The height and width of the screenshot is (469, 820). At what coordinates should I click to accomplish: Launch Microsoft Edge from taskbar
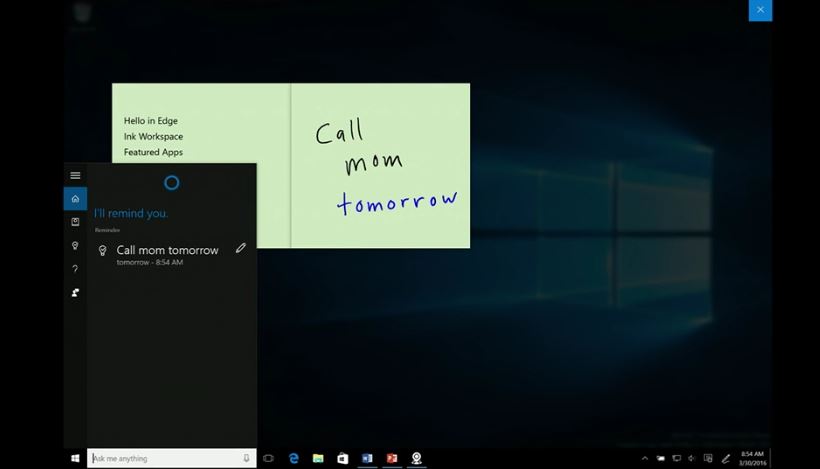click(x=294, y=458)
